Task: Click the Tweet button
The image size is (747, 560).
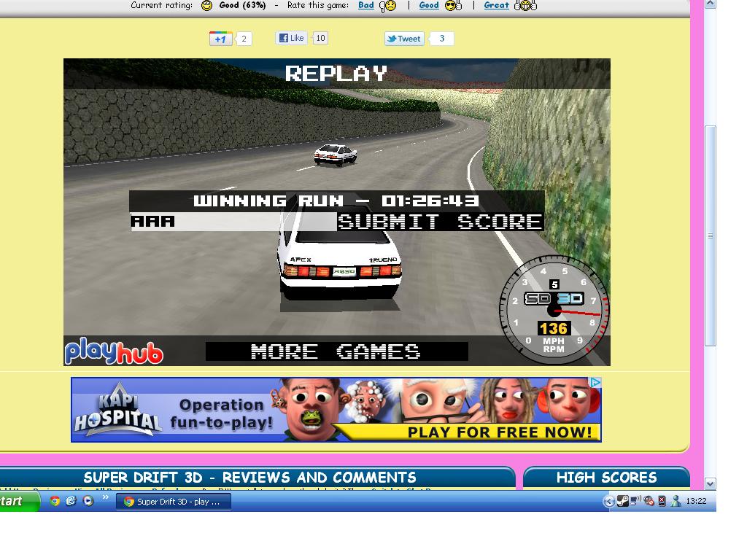Action: [x=404, y=39]
